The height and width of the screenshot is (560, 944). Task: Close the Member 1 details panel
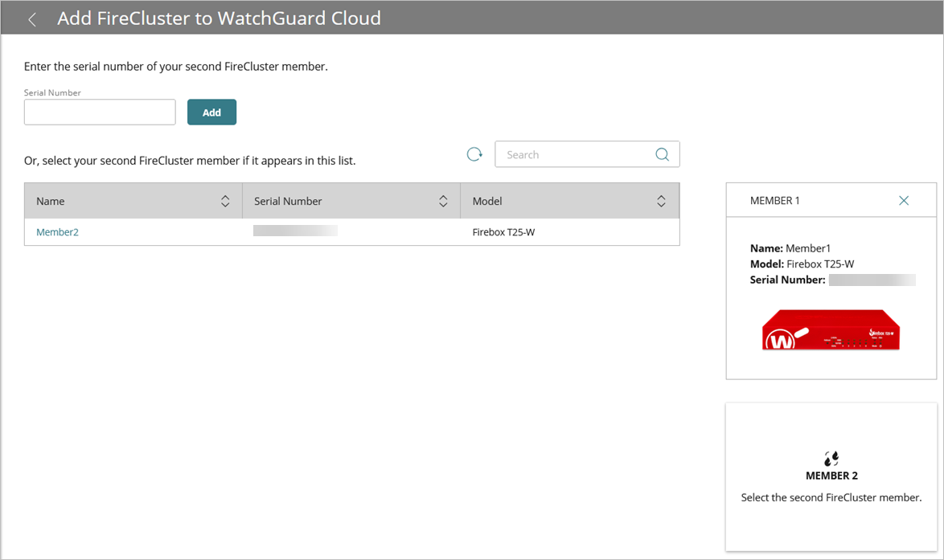[903, 200]
